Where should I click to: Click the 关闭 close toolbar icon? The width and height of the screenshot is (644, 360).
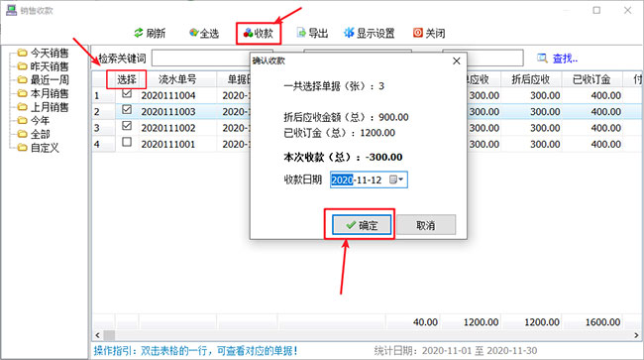click(418, 33)
